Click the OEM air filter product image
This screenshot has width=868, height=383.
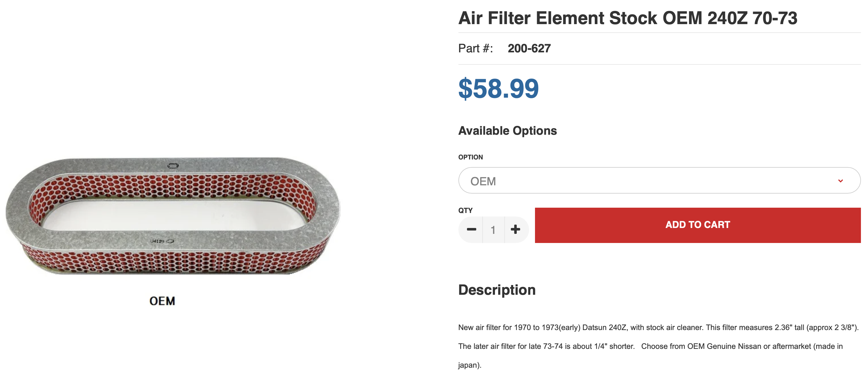(x=173, y=215)
